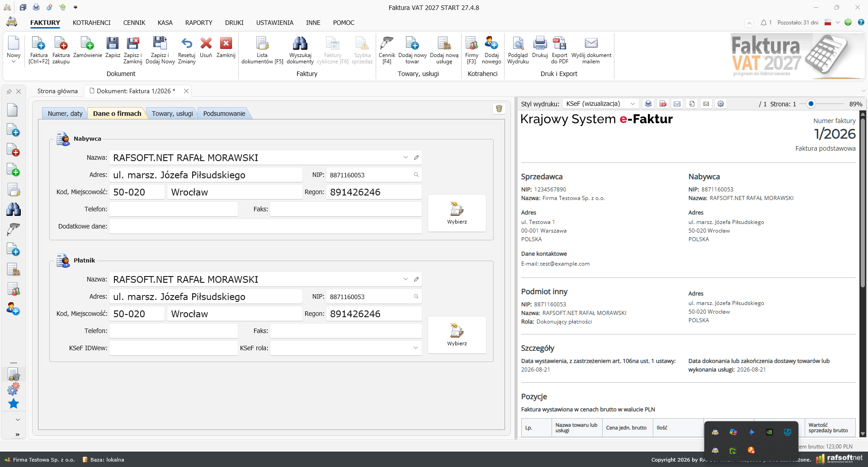Add a new service with Dodaj nową usługę
Screen dimensions: 868x467
click(444, 50)
